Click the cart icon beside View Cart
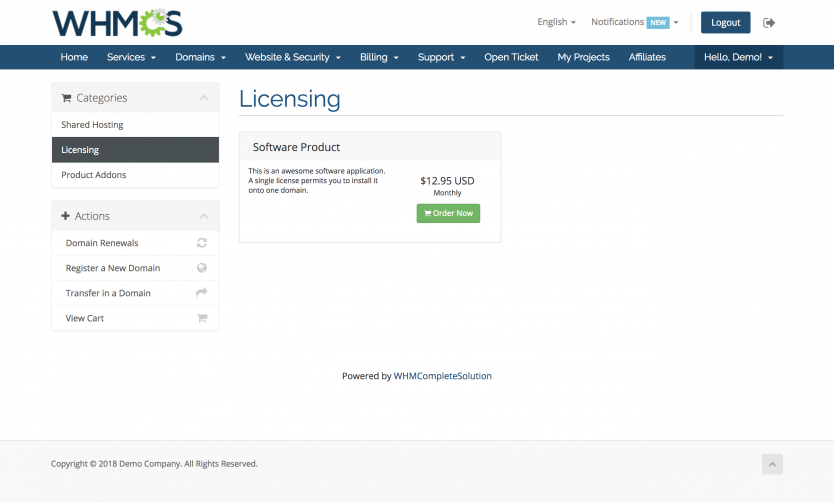 [202, 318]
